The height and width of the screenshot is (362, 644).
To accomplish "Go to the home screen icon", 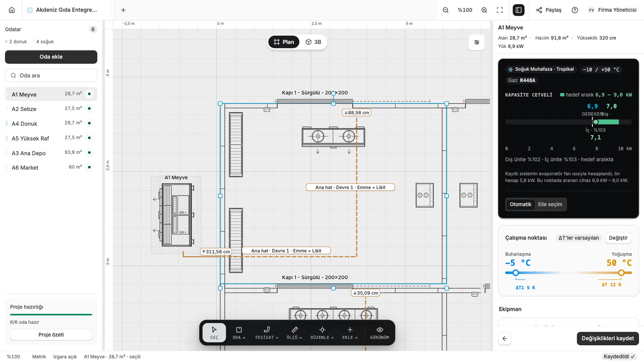I will point(12,10).
